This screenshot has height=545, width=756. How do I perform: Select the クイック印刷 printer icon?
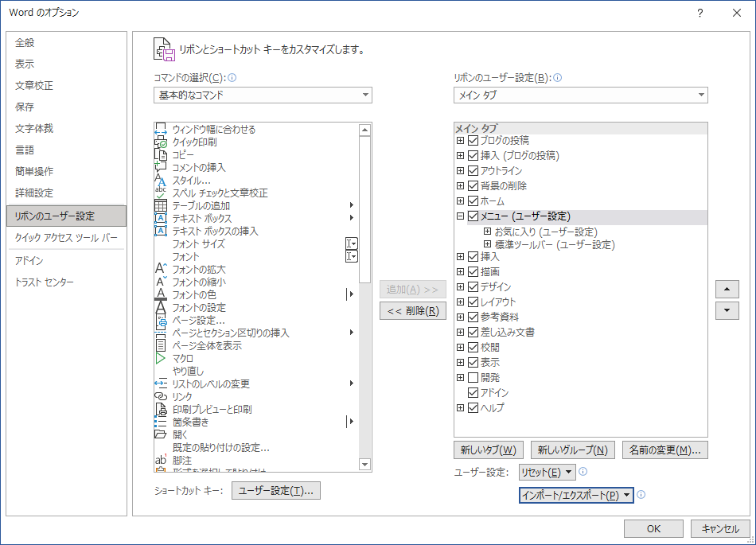pyautogui.click(x=161, y=142)
